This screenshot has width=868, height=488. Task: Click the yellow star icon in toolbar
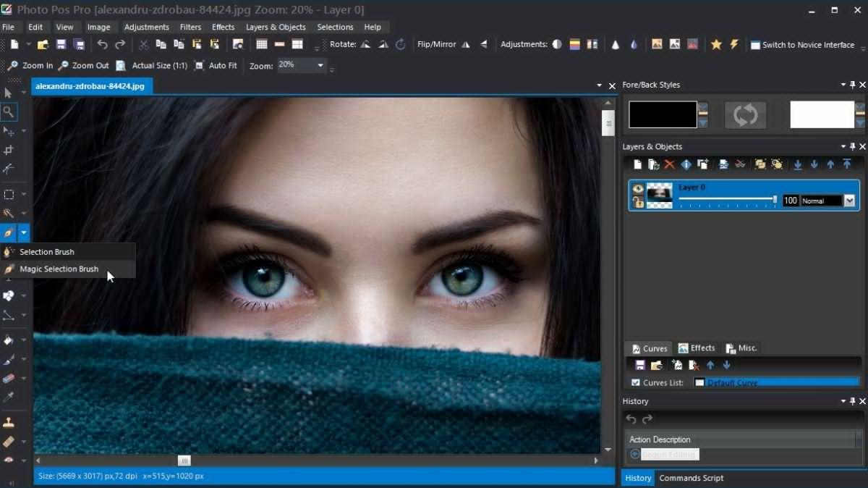point(716,45)
